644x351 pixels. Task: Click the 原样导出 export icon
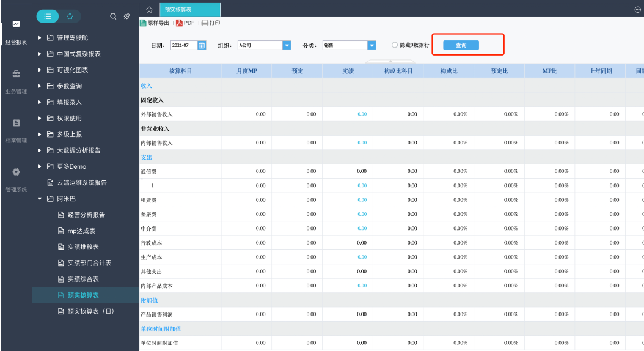click(143, 23)
